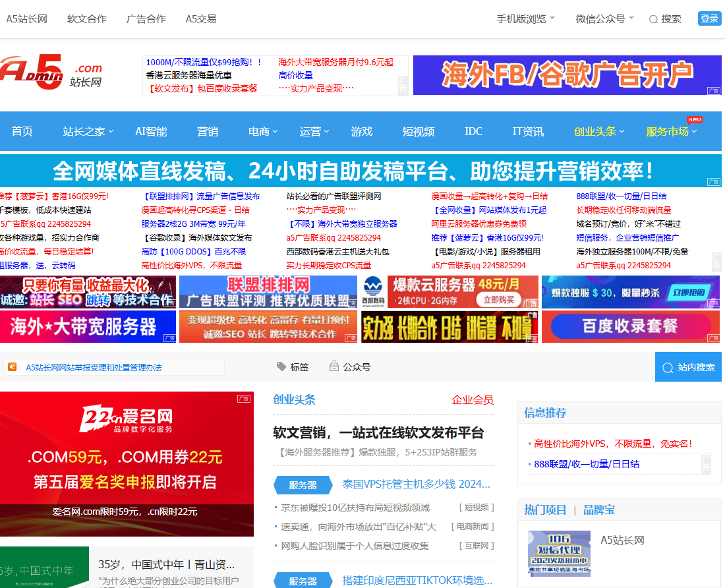Go to the AI智能 navigation tab
This screenshot has height=588, width=725.
(x=151, y=131)
